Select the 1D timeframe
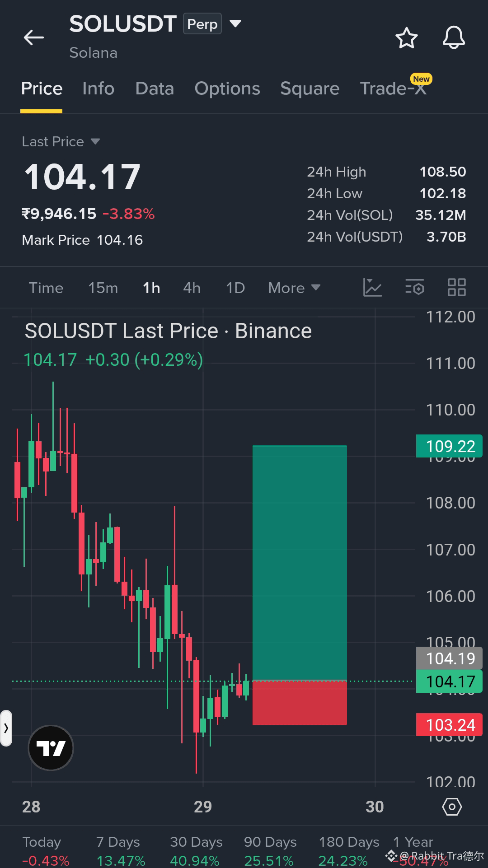488x868 pixels. tap(235, 288)
